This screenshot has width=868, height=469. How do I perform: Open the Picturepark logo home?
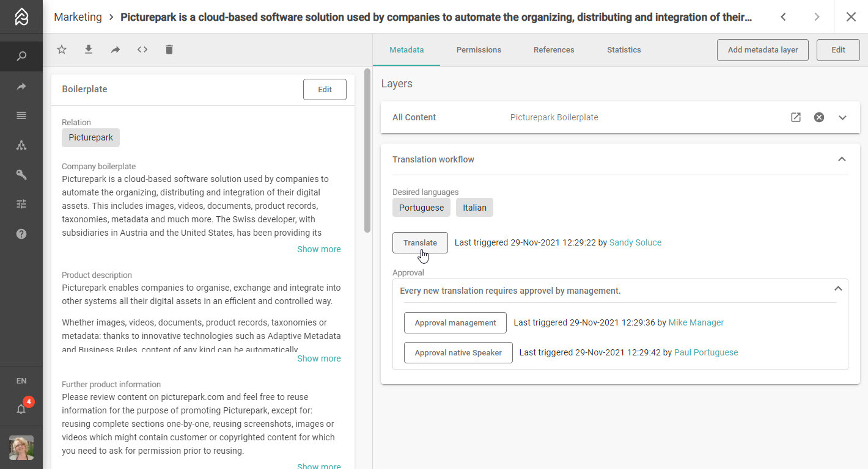pos(21,17)
